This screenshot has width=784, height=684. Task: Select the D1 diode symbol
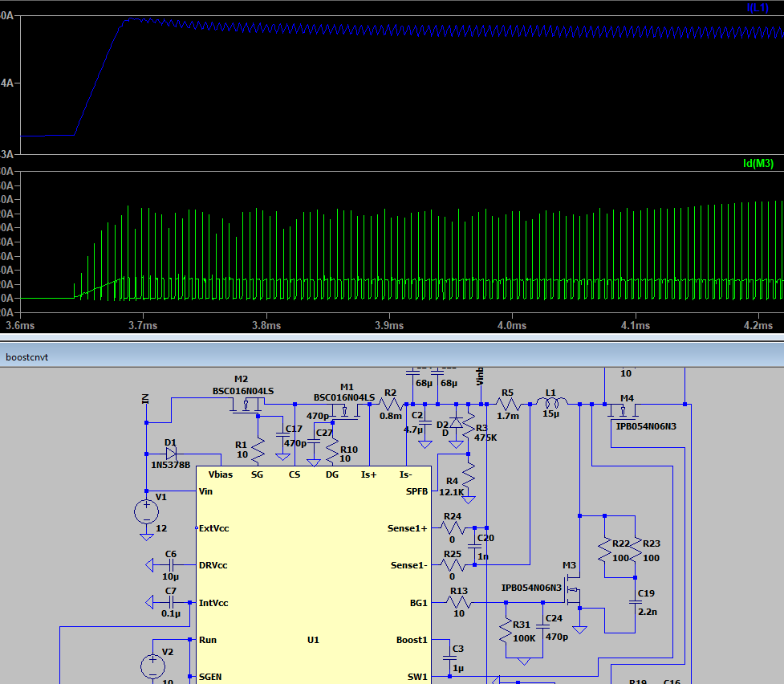(171, 454)
